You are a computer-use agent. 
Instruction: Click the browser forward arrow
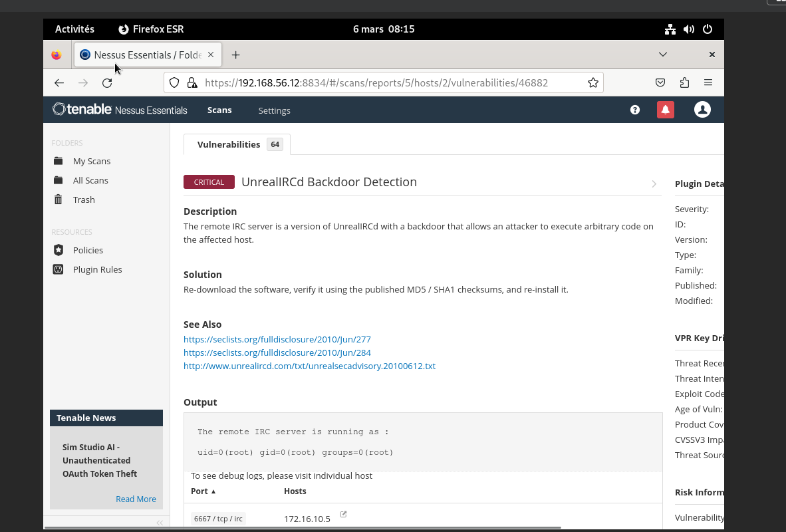pos(83,82)
